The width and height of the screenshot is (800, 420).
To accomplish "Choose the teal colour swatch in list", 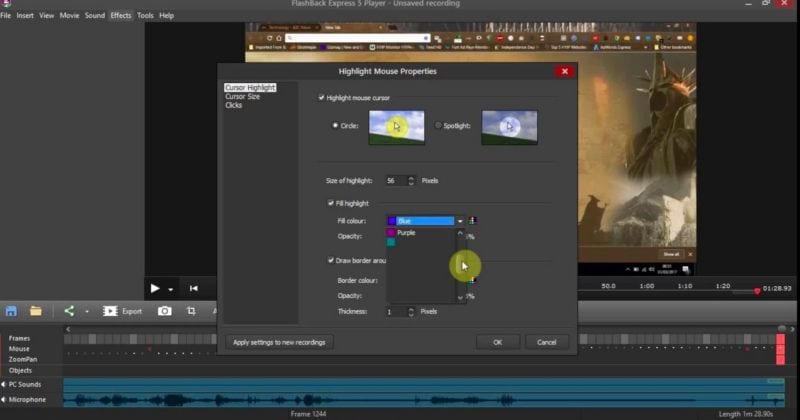I will tap(391, 242).
